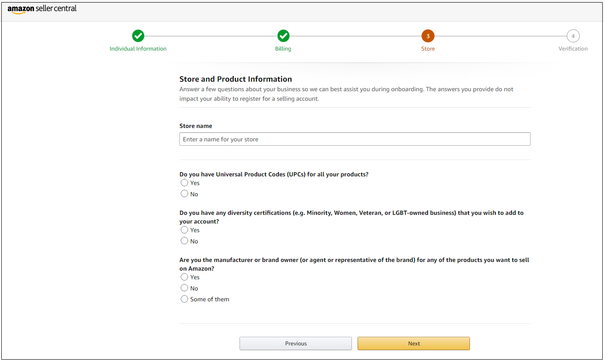
Task: Select the Verification step label
Action: point(573,49)
